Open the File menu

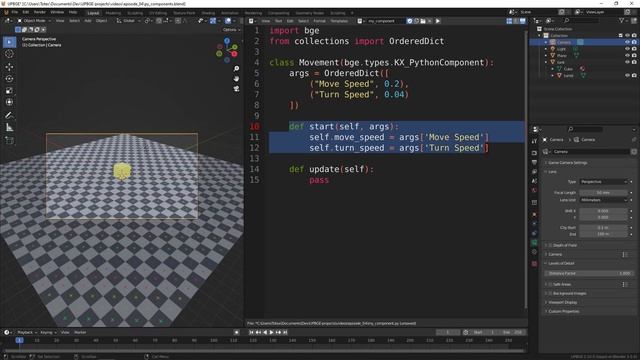tap(15, 12)
